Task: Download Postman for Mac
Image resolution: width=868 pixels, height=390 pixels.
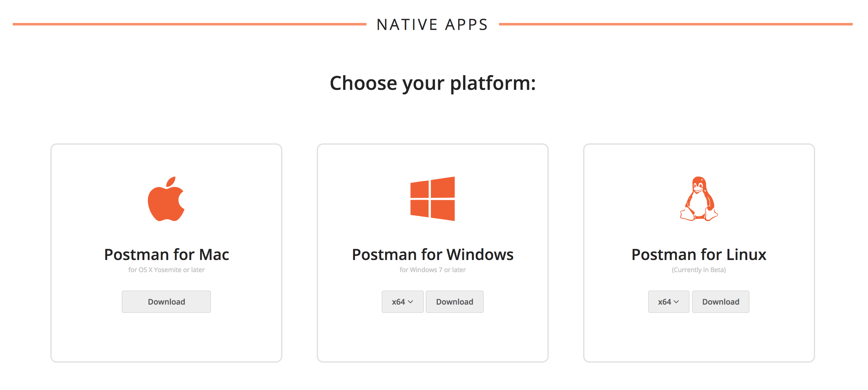Action: tap(166, 302)
